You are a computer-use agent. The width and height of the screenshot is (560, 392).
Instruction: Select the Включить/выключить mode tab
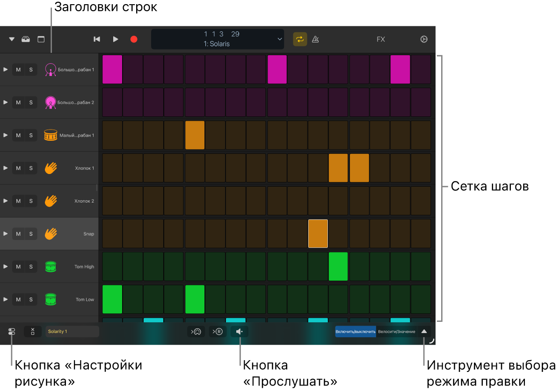pyautogui.click(x=355, y=332)
